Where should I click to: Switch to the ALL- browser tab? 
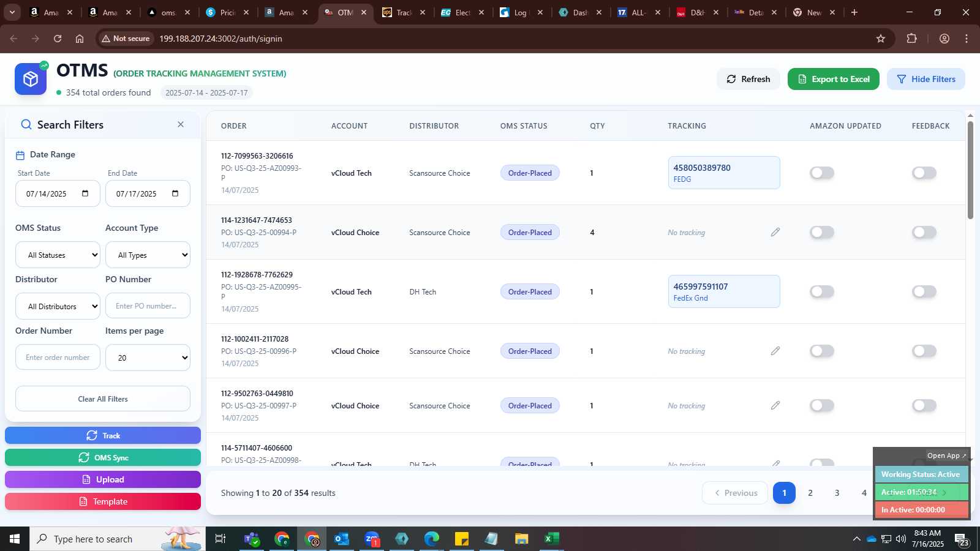click(639, 12)
